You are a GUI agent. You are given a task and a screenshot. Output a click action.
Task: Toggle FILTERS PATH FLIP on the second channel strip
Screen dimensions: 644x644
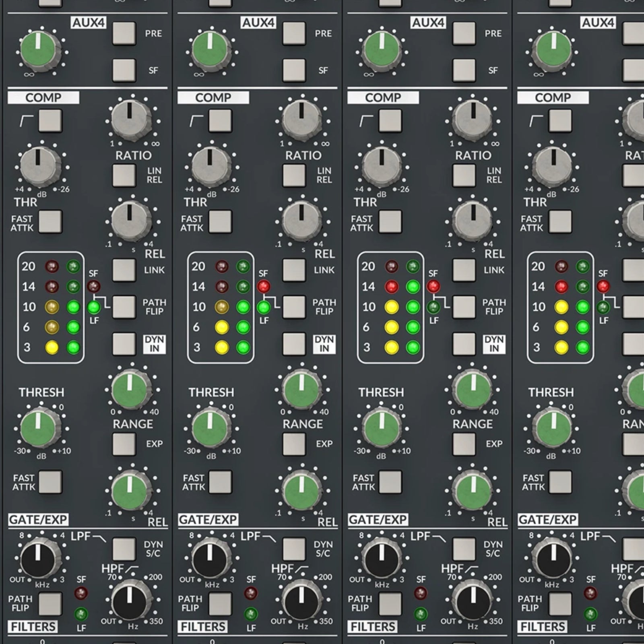220,603
